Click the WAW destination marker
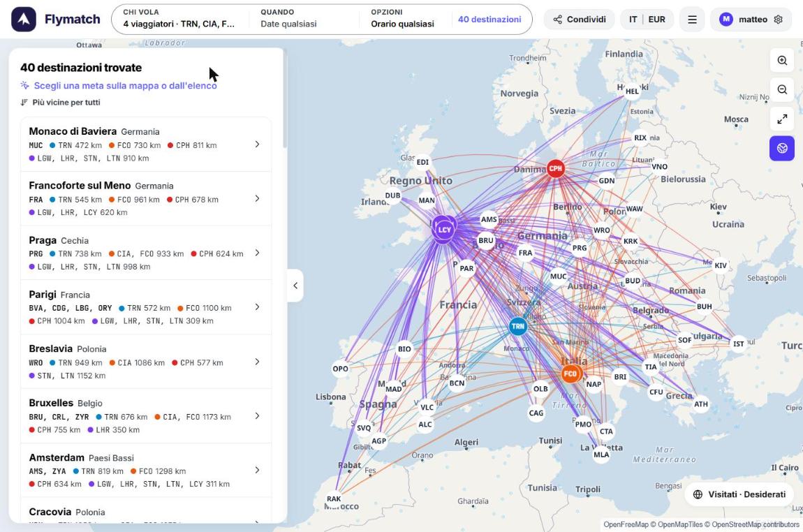Viewport: 803px width, 532px height. (x=634, y=209)
